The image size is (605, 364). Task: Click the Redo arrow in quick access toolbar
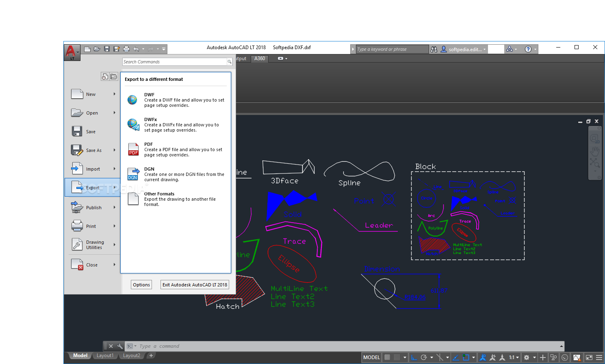point(151,49)
